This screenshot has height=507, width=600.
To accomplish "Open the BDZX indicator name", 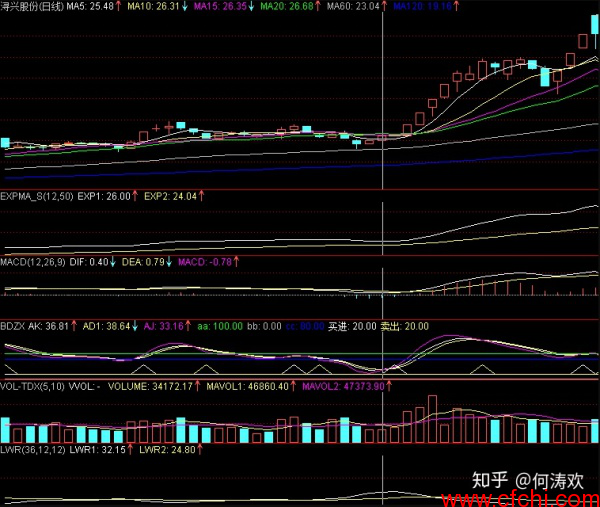I will [12, 326].
